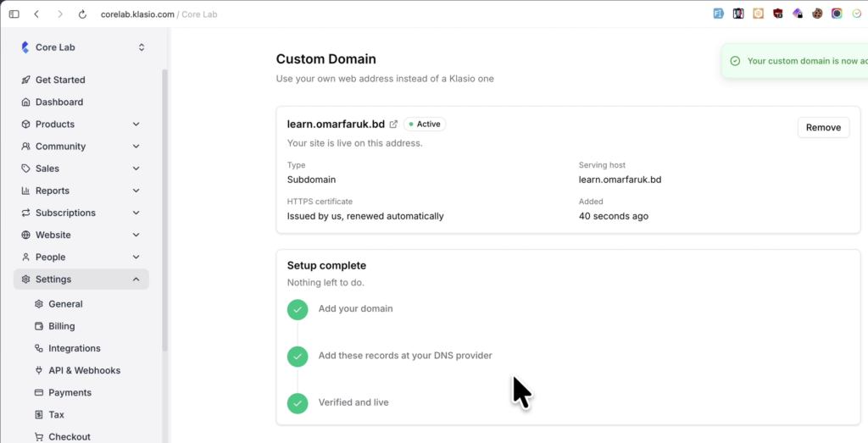Go back with the browser back arrow

[x=36, y=14]
